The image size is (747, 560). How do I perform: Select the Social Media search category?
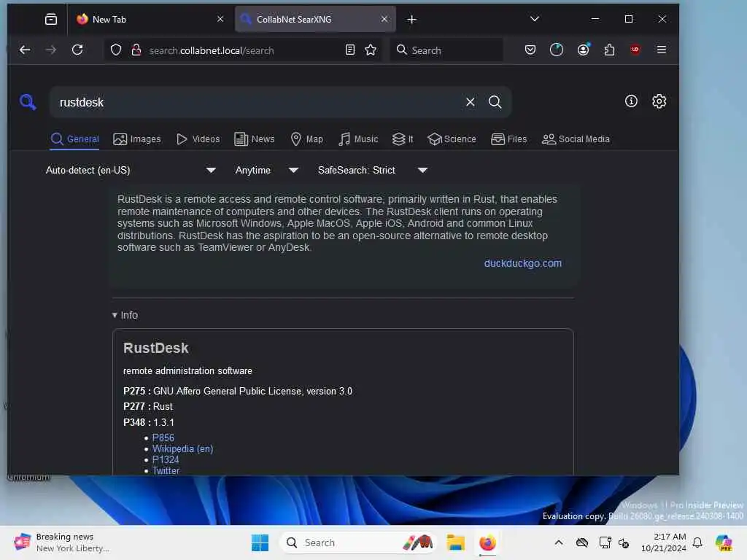pos(576,139)
